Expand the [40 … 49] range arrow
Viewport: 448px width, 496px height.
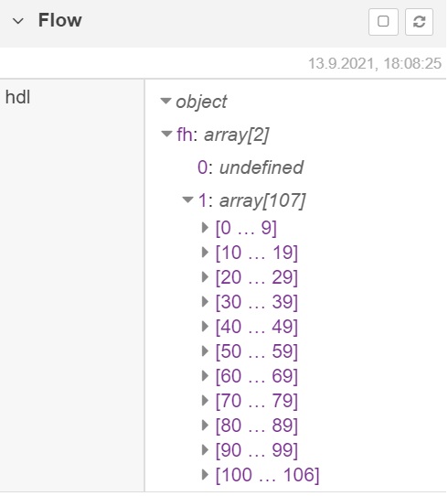click(205, 326)
